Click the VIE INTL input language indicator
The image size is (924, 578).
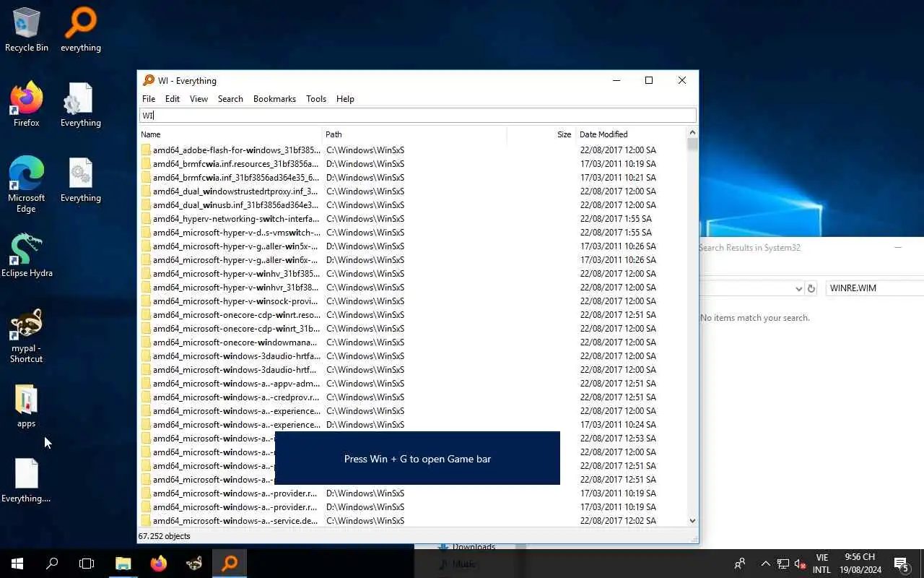coord(821,564)
